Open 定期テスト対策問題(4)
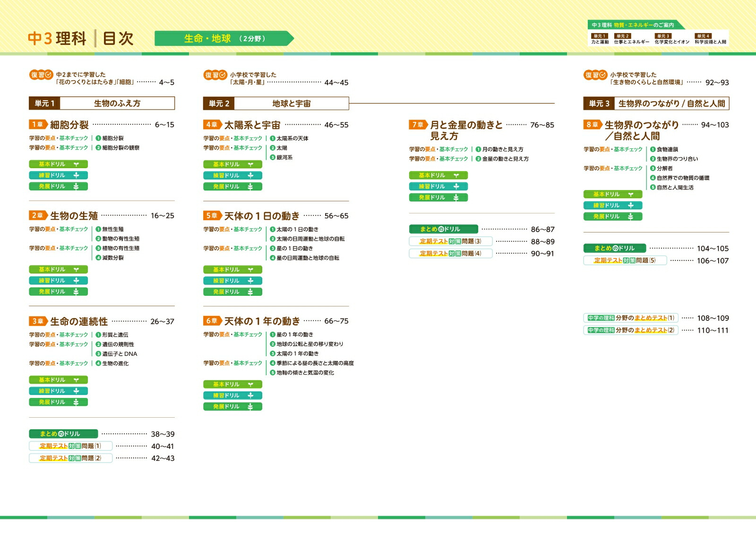This screenshot has width=756, height=534. click(451, 253)
